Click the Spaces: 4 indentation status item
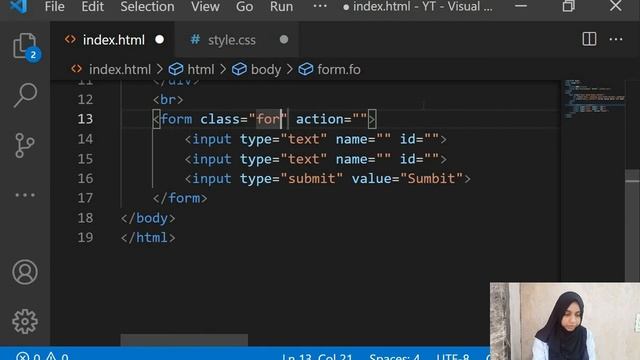Viewport: 640px width, 360px height. tap(394, 356)
